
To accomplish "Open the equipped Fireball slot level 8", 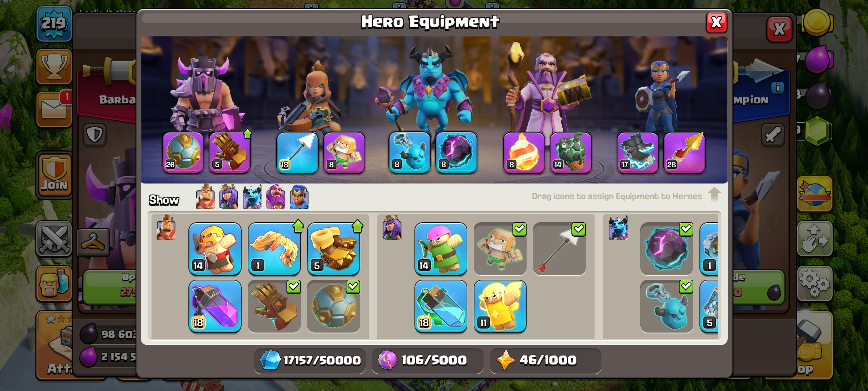I will (x=524, y=152).
